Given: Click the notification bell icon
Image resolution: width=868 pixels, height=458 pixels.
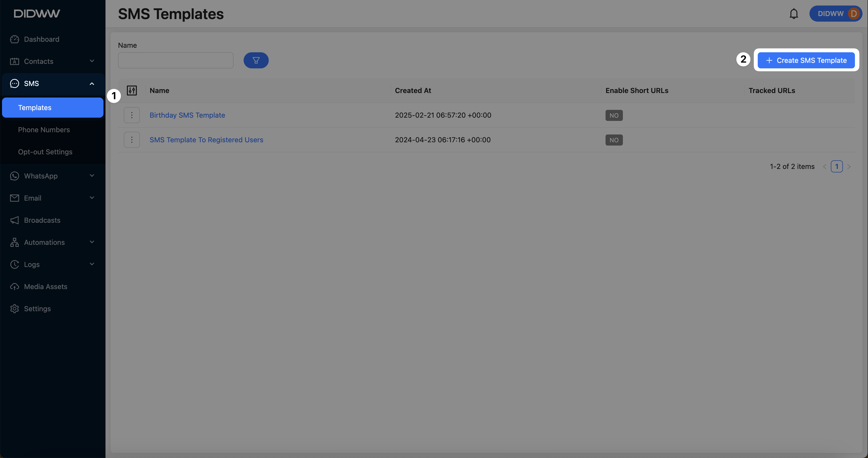Looking at the screenshot, I should coord(794,14).
